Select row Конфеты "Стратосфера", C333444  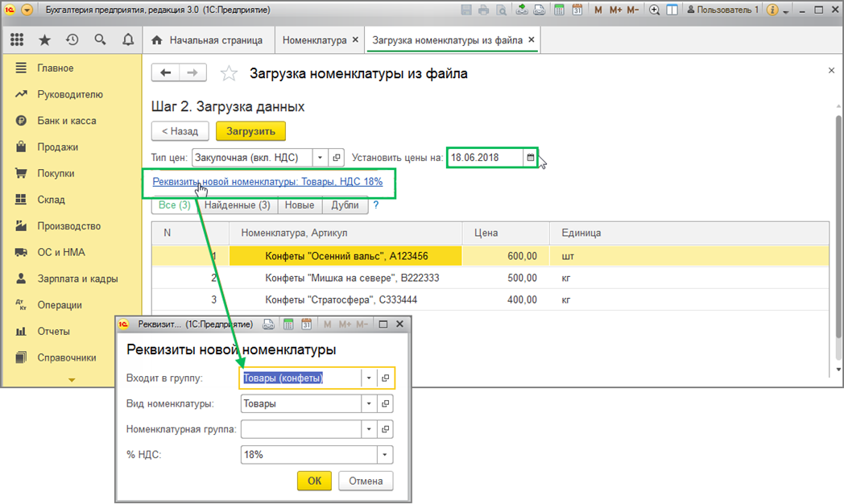pos(490,300)
